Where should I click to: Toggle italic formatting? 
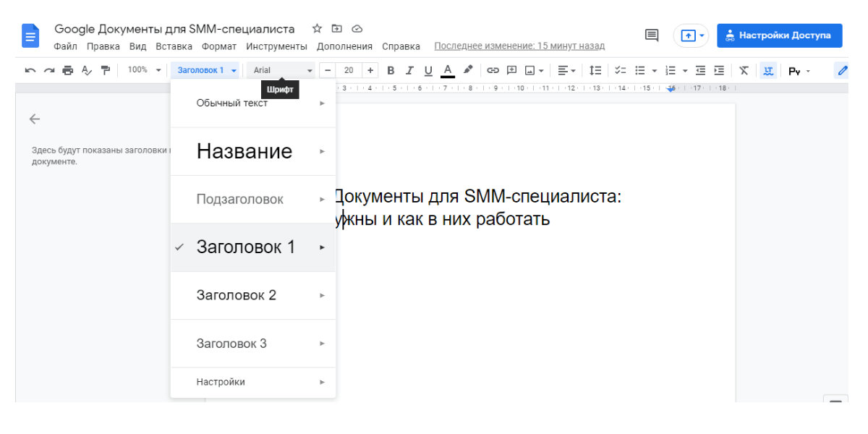(409, 70)
